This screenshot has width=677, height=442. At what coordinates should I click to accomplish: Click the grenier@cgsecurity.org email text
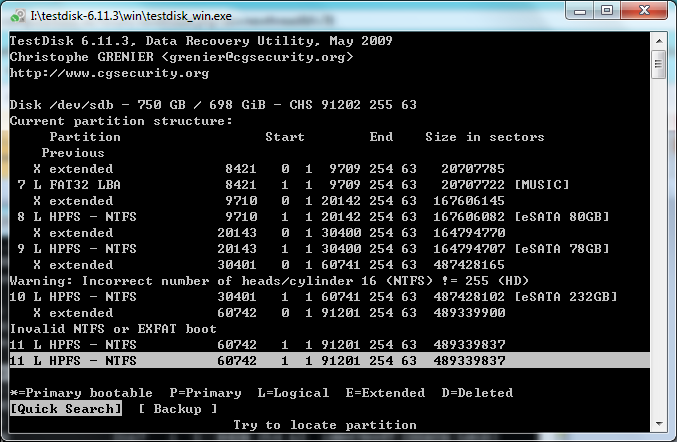click(x=257, y=57)
